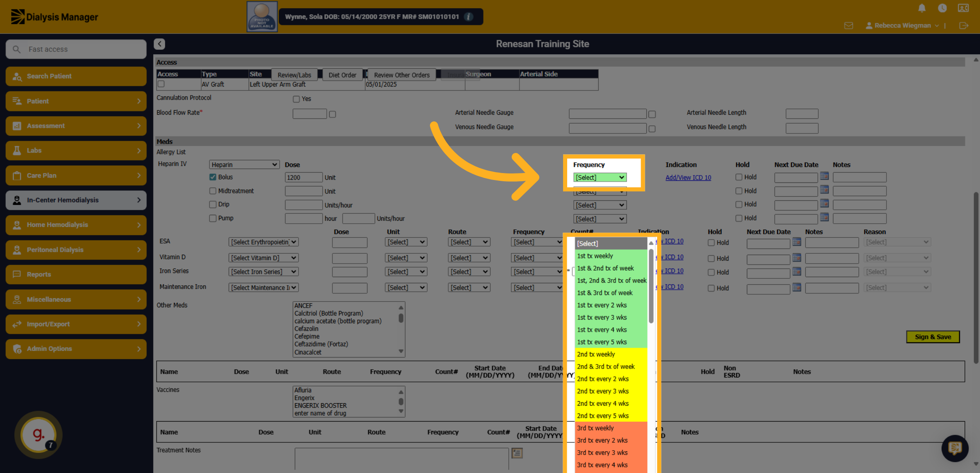The image size is (980, 473).
Task: Open the Care Plan sidebar menu
Action: [76, 175]
